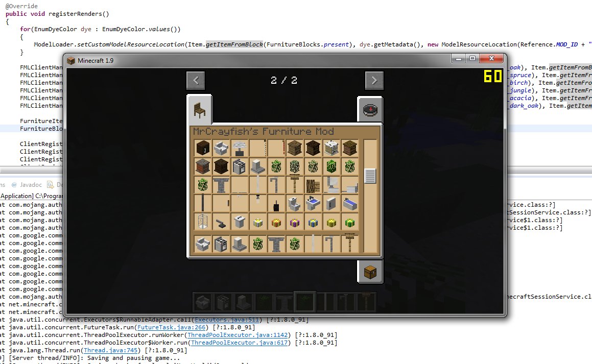Click EnumDyeColor.values() in the for loop
The height and width of the screenshot is (364, 592).
[139, 29]
